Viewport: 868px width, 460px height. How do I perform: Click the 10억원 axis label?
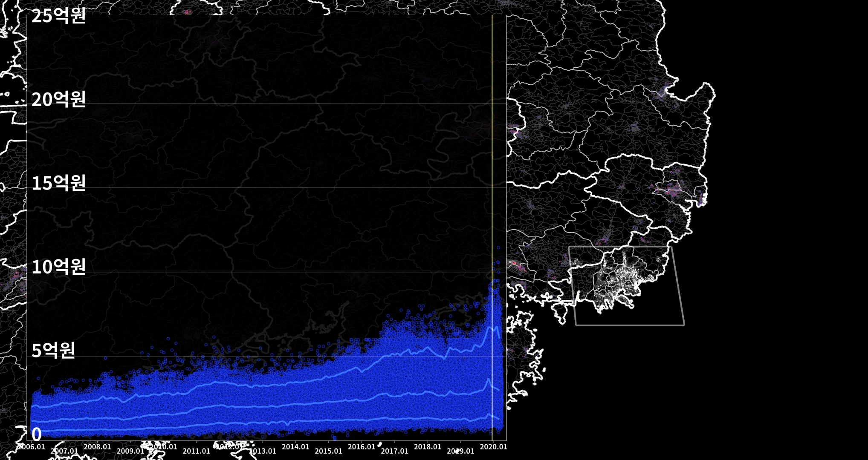pos(58,267)
